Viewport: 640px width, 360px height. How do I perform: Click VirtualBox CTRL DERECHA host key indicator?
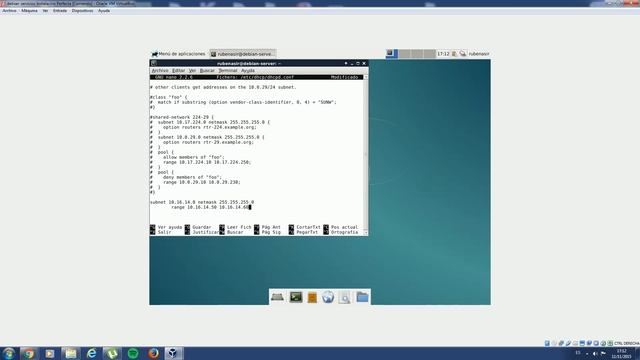(x=627, y=343)
